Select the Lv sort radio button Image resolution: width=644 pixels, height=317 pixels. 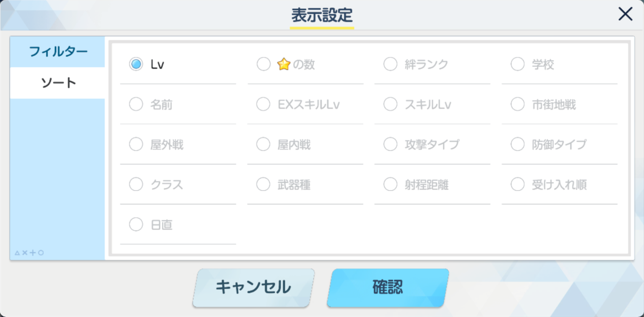(x=136, y=64)
